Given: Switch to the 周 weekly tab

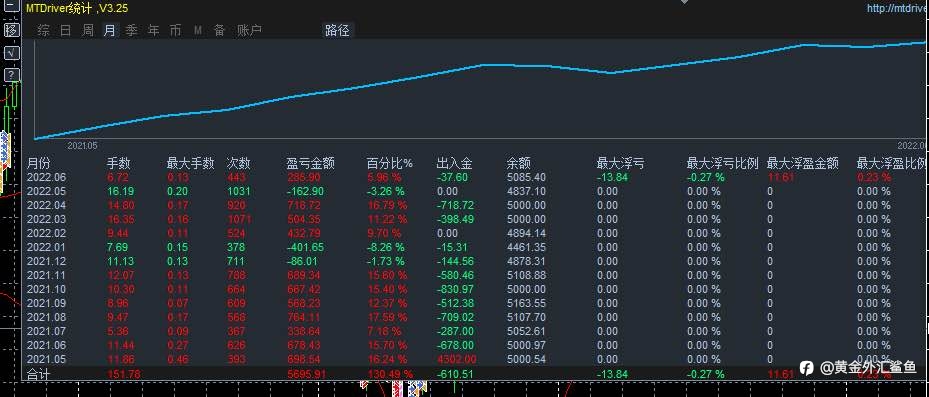Looking at the screenshot, I should coord(88,30).
